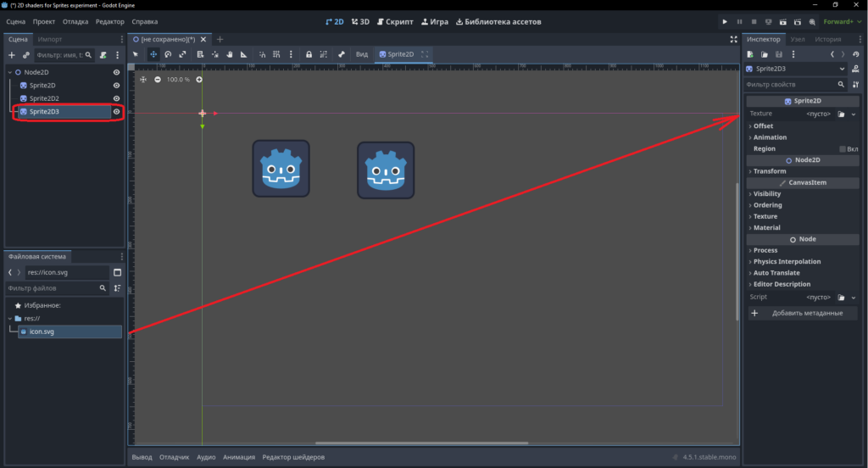This screenshot has height=468, width=868.
Task: Expand the Transform section
Action: [x=802, y=171]
